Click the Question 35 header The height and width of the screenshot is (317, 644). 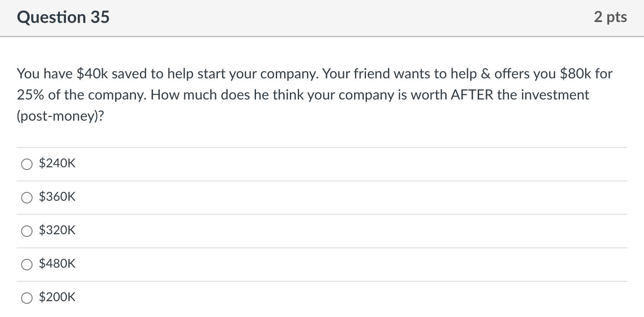(63, 17)
